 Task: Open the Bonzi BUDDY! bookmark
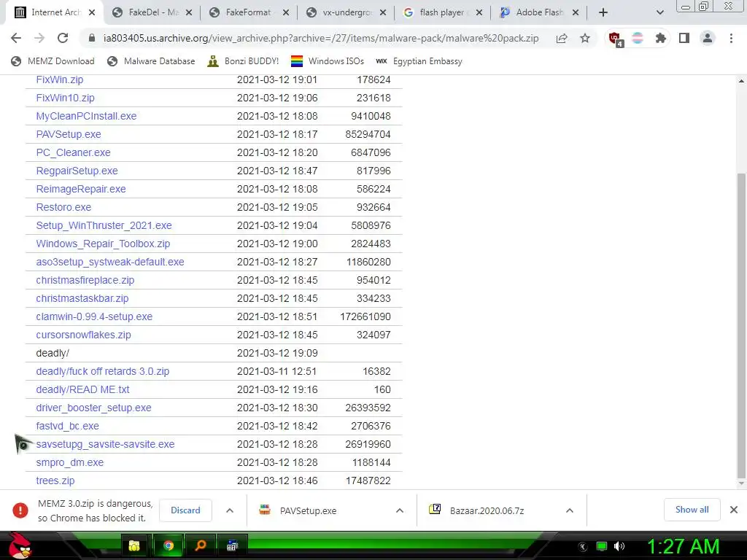click(244, 61)
